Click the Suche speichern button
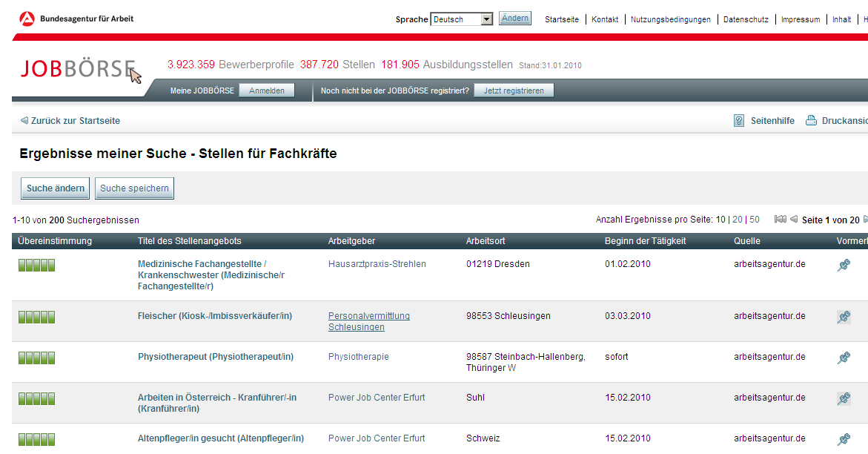868x454 pixels. click(134, 188)
